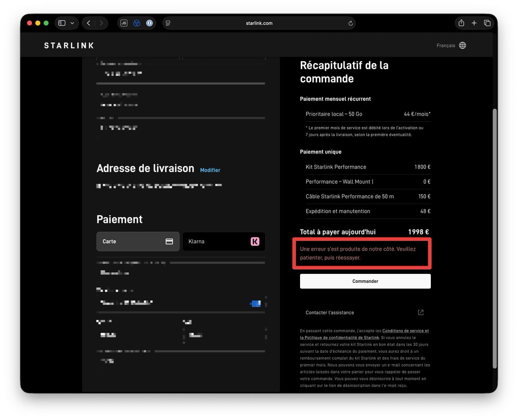Toggle the Safari sidebar icon

point(62,23)
